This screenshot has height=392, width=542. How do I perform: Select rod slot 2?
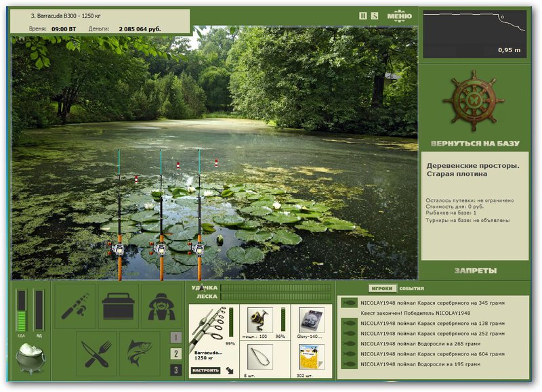click(x=176, y=353)
